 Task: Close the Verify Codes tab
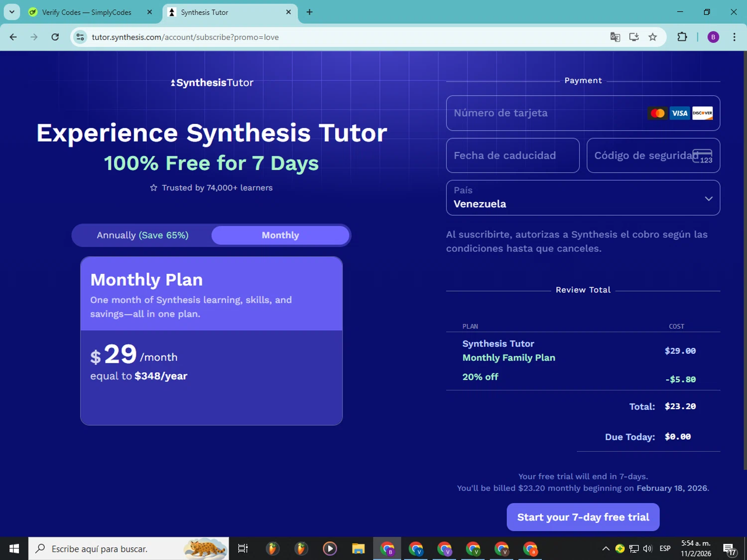point(149,12)
